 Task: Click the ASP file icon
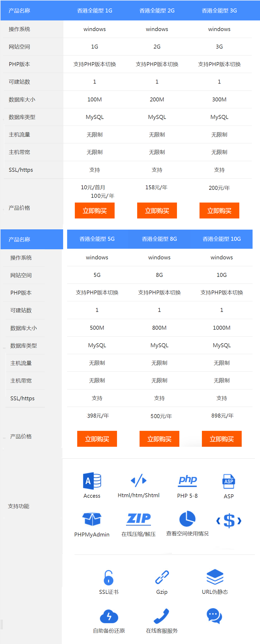pos(228,481)
